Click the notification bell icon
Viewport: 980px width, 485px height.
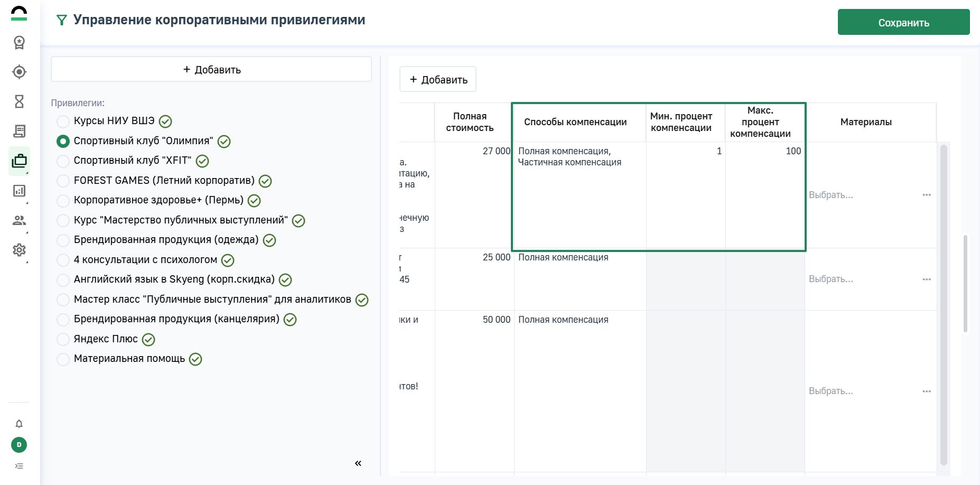[19, 424]
